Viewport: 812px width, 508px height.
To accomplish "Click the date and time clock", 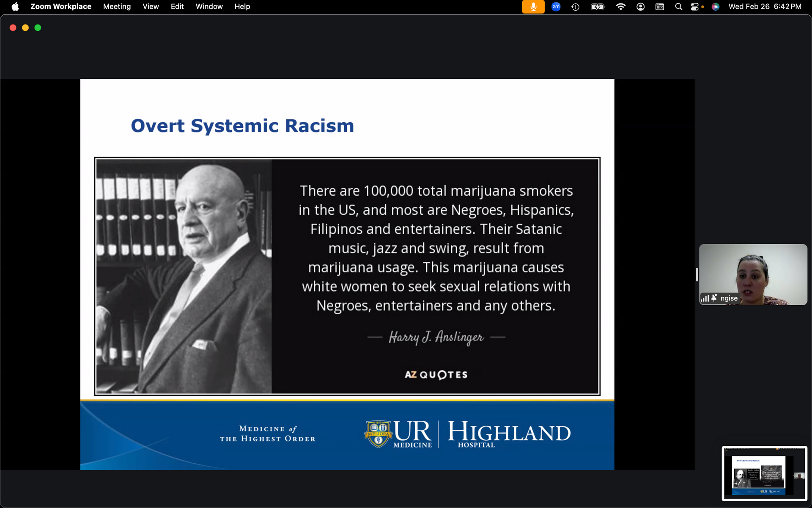I will coord(764,7).
